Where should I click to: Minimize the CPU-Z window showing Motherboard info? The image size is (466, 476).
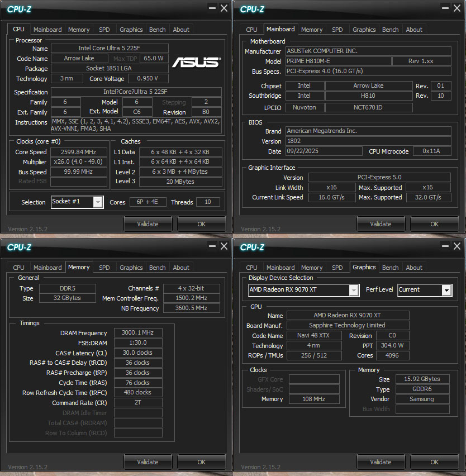445,8
